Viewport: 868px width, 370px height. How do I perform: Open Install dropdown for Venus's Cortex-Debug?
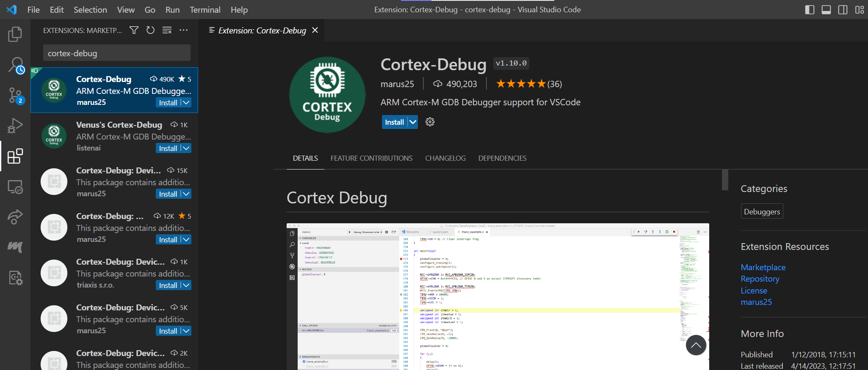point(186,148)
